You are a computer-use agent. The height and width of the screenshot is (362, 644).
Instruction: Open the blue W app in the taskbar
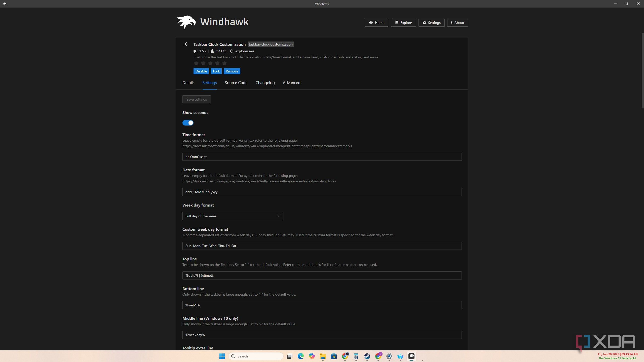400,356
